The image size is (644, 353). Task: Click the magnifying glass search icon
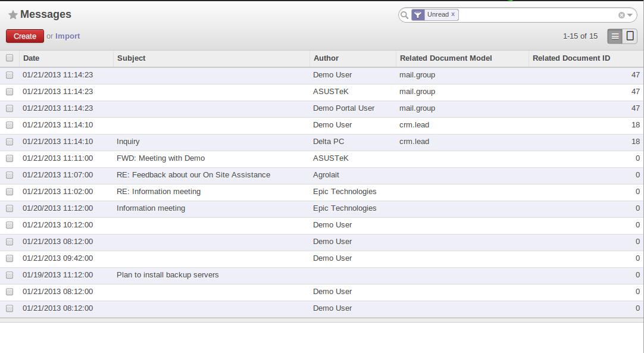pos(405,15)
